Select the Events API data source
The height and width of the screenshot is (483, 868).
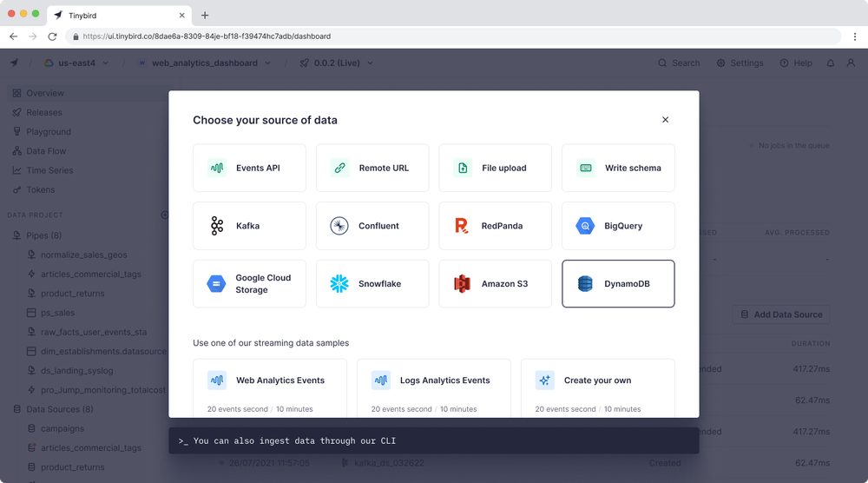click(250, 168)
